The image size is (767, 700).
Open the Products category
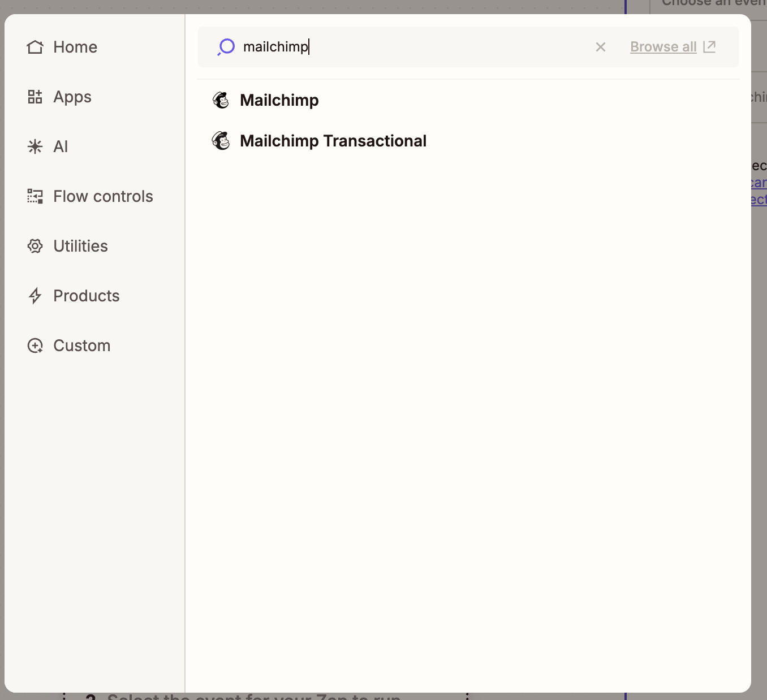(87, 296)
